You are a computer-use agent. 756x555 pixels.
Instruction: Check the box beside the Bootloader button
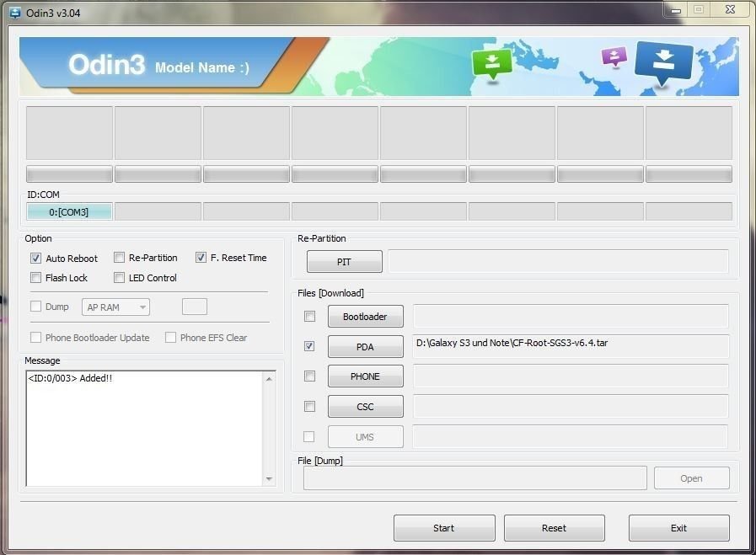(x=309, y=316)
